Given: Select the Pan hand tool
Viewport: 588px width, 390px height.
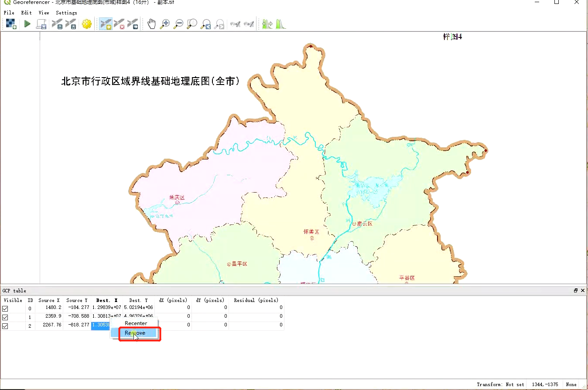Looking at the screenshot, I should click(x=151, y=24).
